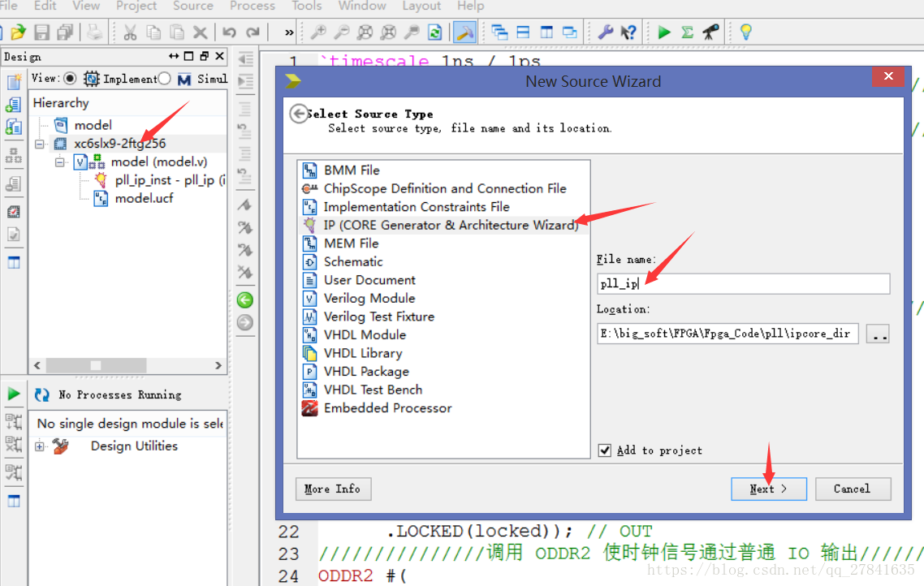Click the Tile Horizontally icon
This screenshot has width=924, height=586.
coord(523,32)
